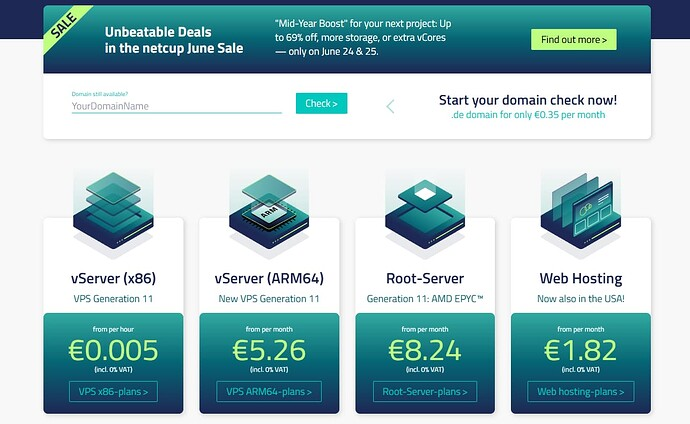This screenshot has height=424, width=690.
Task: Click the 'Unbeatable Deals' sale headline
Action: coord(174,40)
